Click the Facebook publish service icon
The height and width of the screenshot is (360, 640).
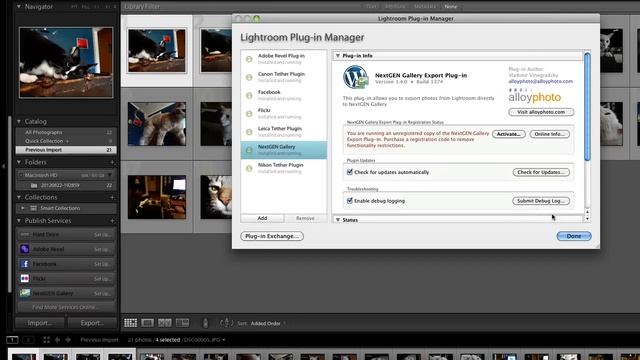[x=24, y=264]
